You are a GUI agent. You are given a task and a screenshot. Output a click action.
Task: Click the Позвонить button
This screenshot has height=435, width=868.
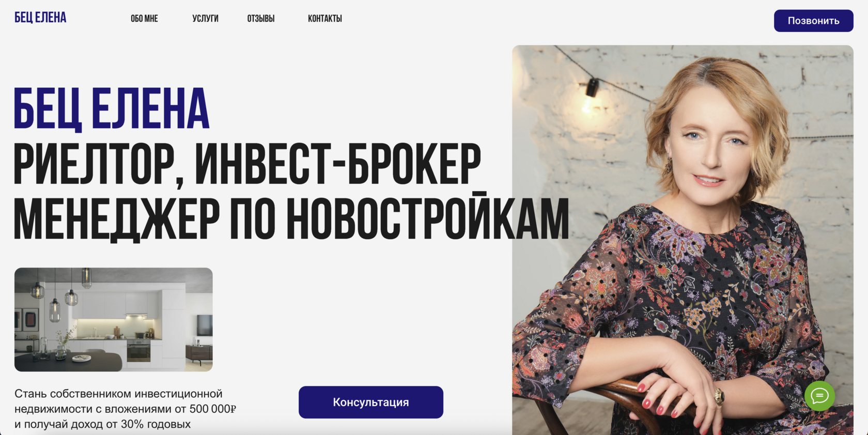(x=813, y=21)
